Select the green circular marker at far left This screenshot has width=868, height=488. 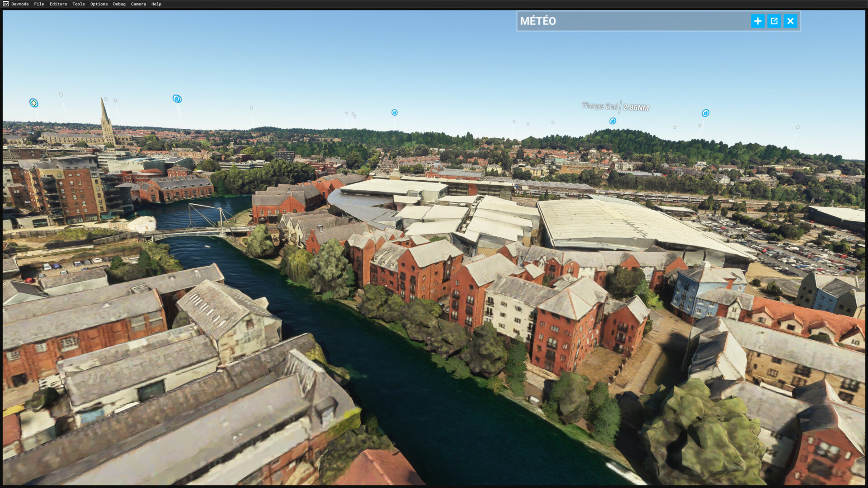(34, 103)
